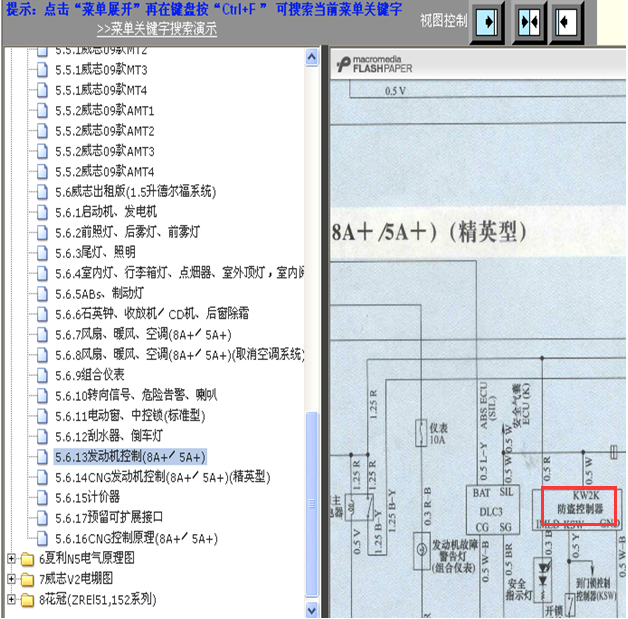Click the left-arrow view control button
This screenshot has height=619, width=628.
click(566, 22)
